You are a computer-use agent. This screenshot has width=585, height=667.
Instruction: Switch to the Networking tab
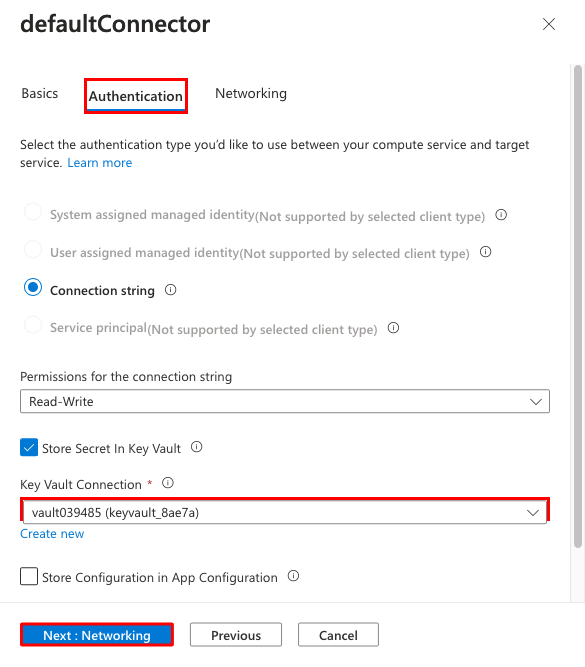[x=251, y=93]
